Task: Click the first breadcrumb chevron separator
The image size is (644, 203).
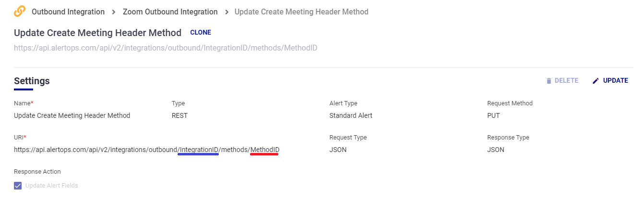Action: (114, 12)
